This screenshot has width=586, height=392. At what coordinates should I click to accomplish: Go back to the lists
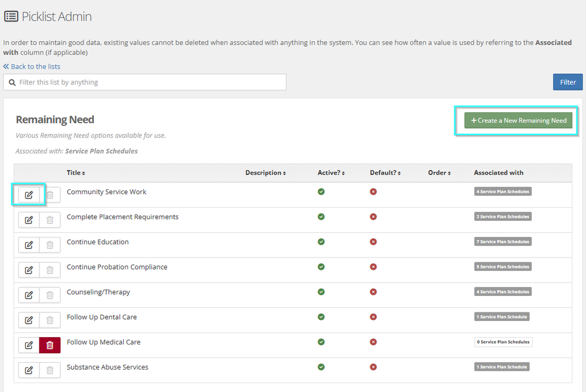[x=32, y=66]
